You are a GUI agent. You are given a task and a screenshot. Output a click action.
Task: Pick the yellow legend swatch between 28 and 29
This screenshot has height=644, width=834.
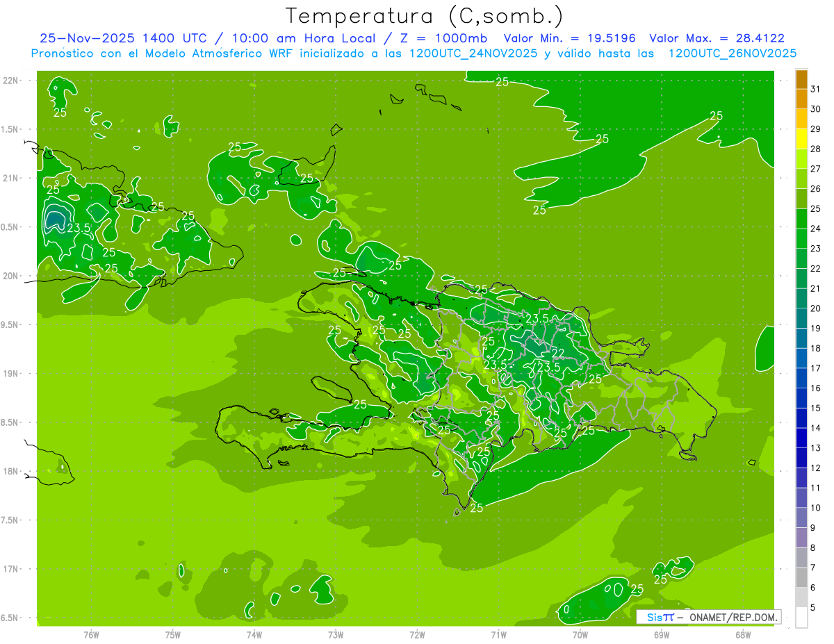[801, 139]
